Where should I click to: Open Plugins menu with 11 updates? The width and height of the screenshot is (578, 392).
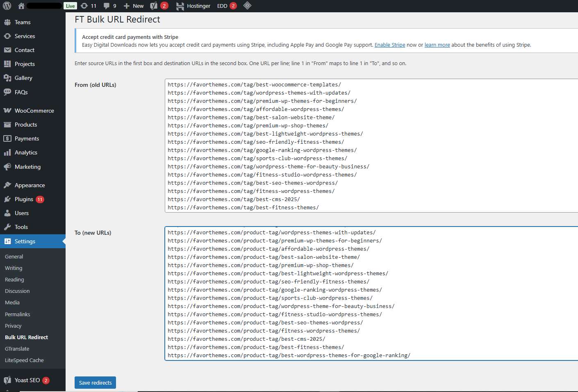coord(24,199)
